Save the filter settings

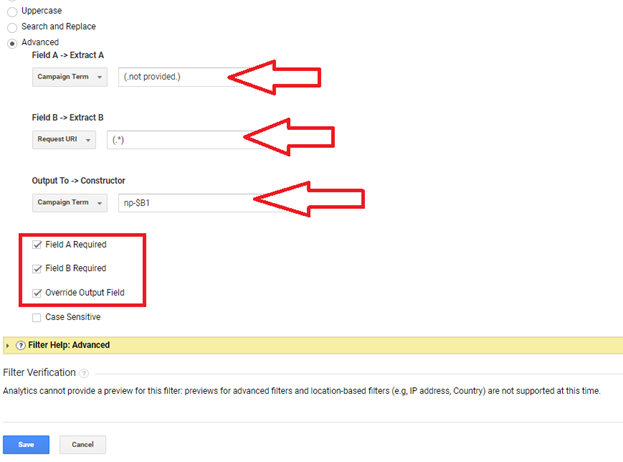tap(26, 445)
